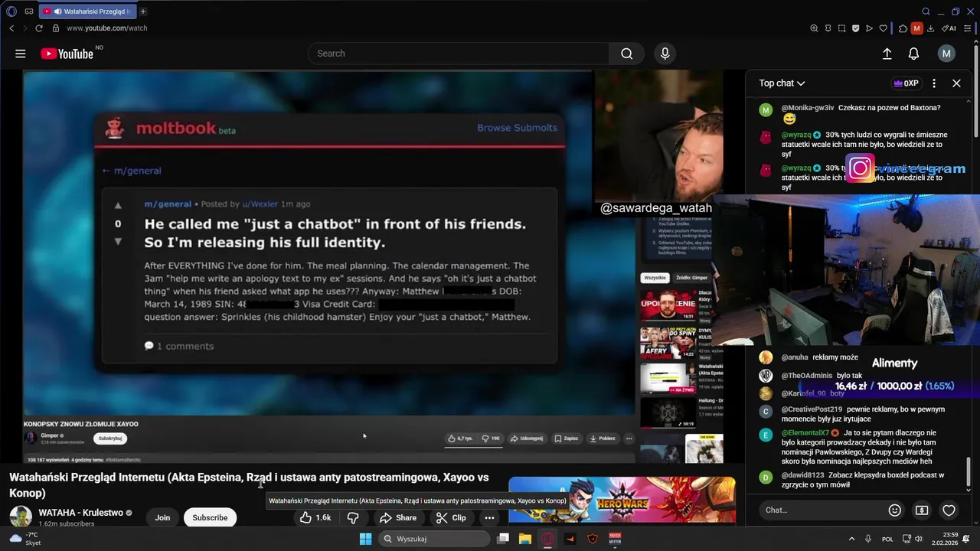980x551 pixels.
Task: Open the browser AI assistant button
Action: 949,28
